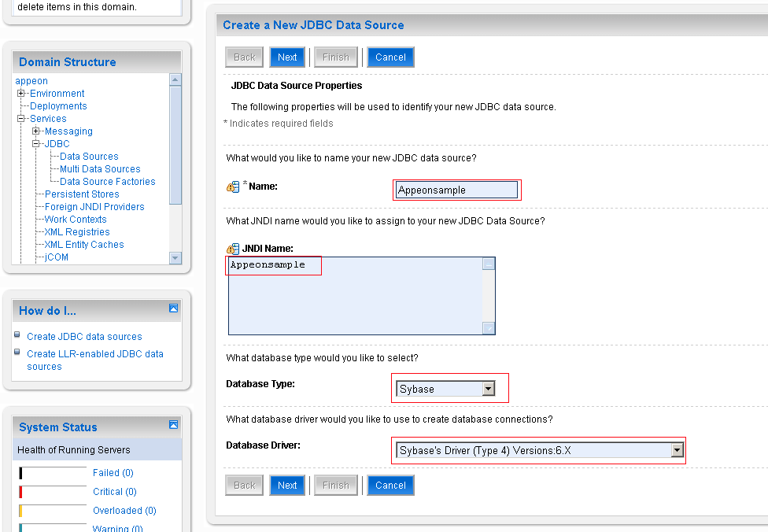Click the bottom Next button
The width and height of the screenshot is (768, 532).
287,486
